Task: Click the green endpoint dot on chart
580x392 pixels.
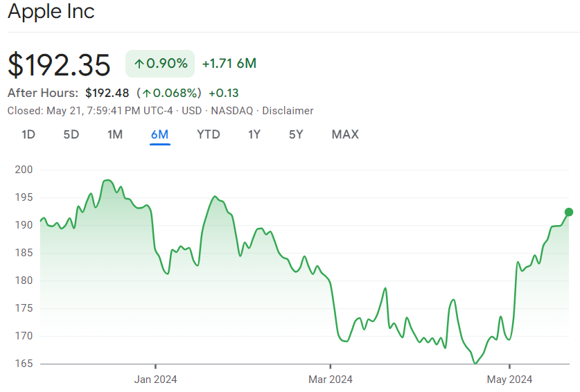Action: (x=569, y=212)
